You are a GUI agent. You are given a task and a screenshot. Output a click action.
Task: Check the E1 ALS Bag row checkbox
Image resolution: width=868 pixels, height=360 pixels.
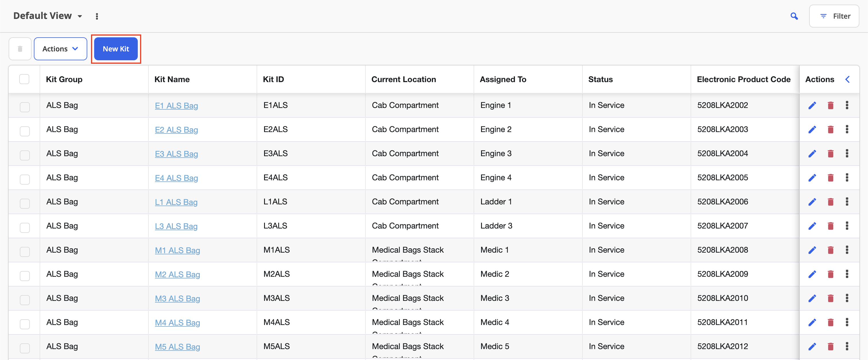click(x=25, y=107)
